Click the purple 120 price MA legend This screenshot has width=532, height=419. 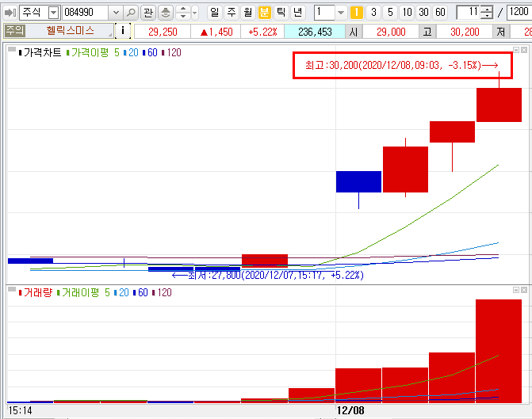(171, 52)
